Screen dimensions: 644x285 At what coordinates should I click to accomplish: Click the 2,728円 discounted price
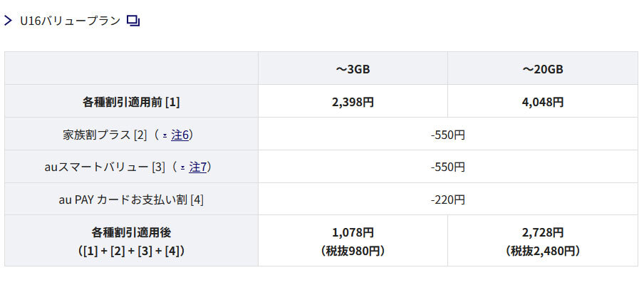[x=543, y=233]
